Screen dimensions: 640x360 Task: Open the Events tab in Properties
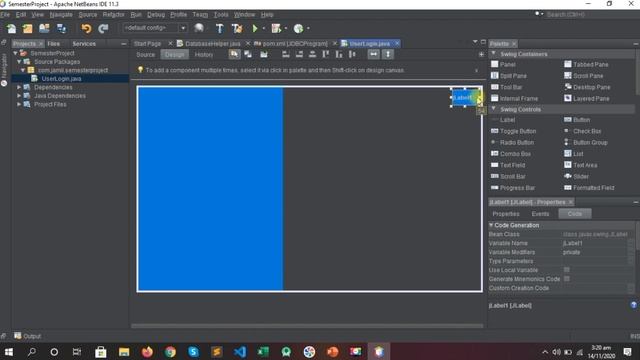540,214
